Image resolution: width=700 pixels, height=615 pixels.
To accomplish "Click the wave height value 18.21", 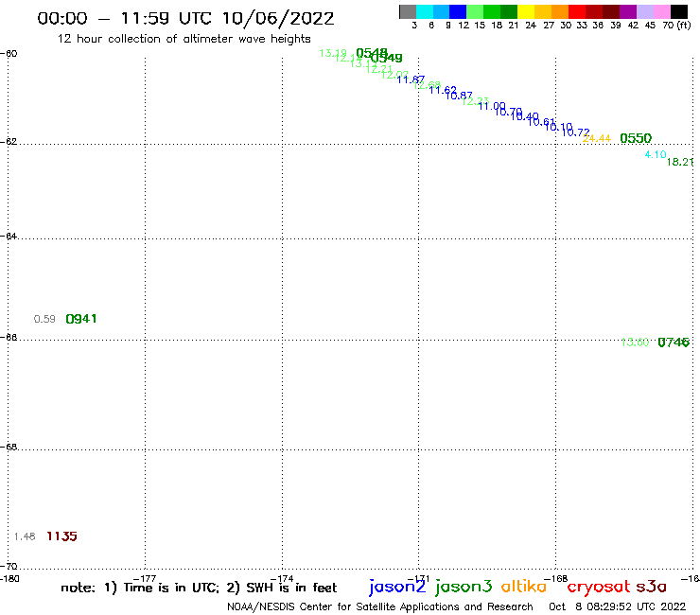I will tap(680, 162).
